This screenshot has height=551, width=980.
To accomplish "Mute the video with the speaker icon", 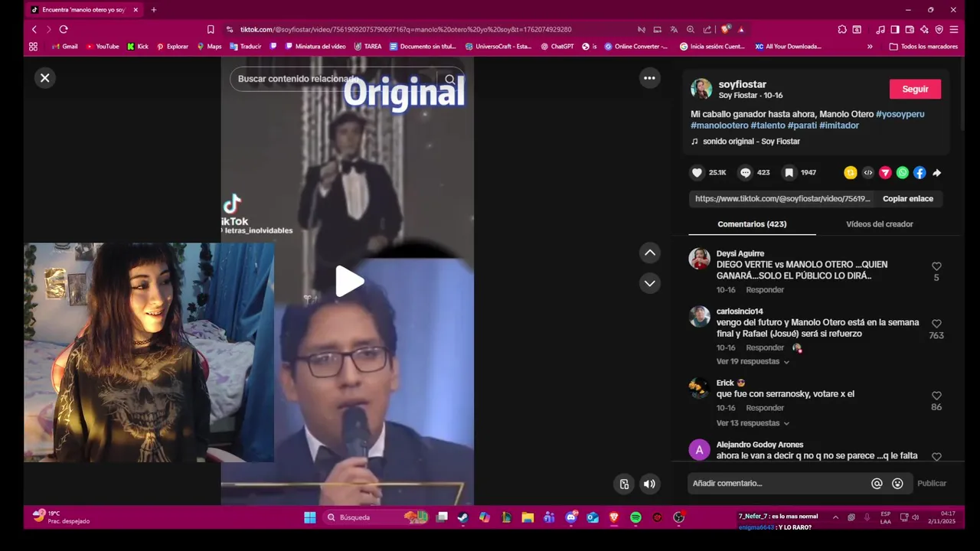I will coord(649,484).
